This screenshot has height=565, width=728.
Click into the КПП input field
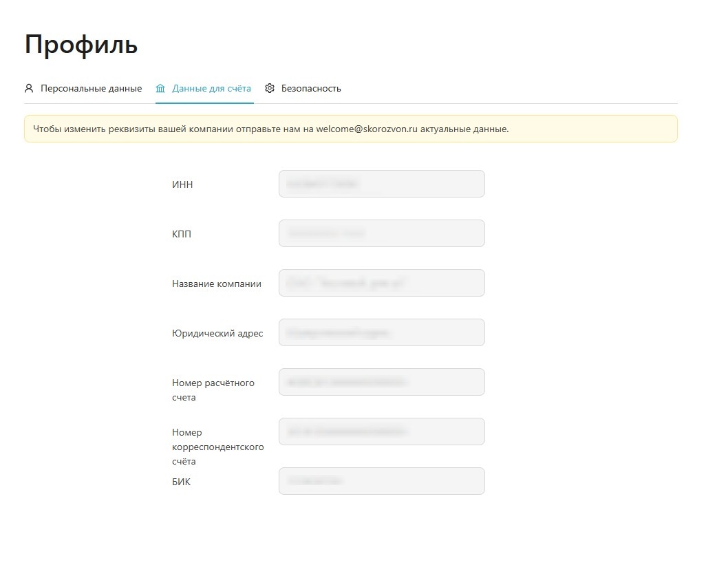381,233
